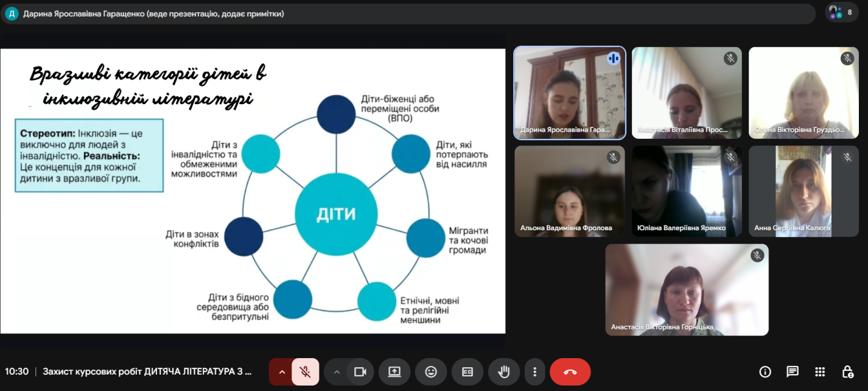The width and height of the screenshot is (868, 391).
Task: Open the activities grid icon
Action: (820, 372)
